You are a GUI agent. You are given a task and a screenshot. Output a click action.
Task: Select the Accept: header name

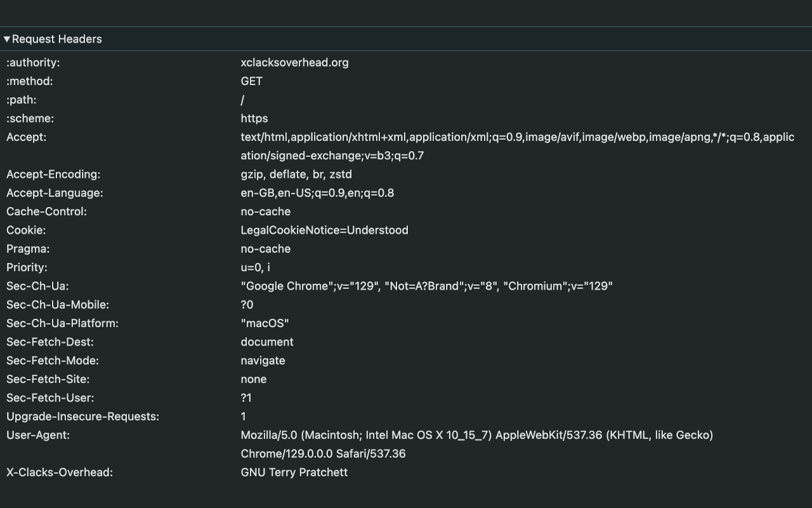point(26,137)
